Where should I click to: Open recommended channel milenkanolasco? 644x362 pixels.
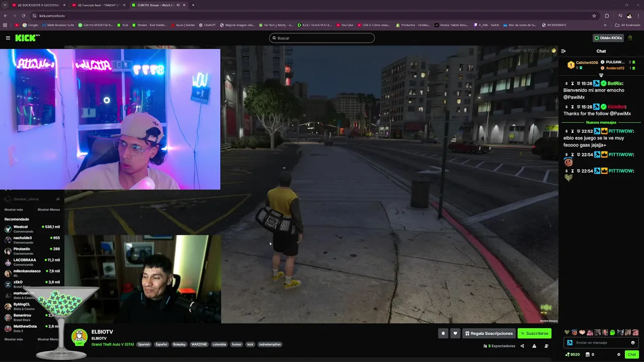pyautogui.click(x=31, y=273)
